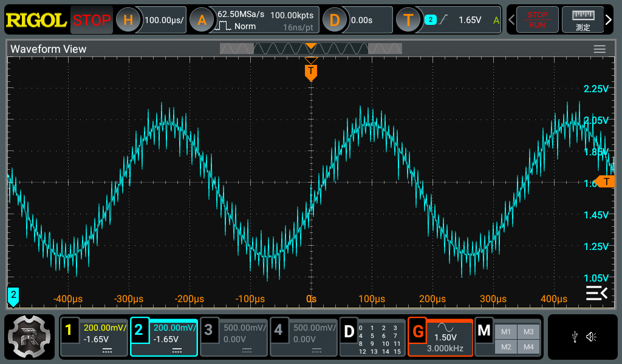This screenshot has height=364, width=622.
Task: Click channel 2 200.00mV/ scale value
Action: tap(175, 328)
